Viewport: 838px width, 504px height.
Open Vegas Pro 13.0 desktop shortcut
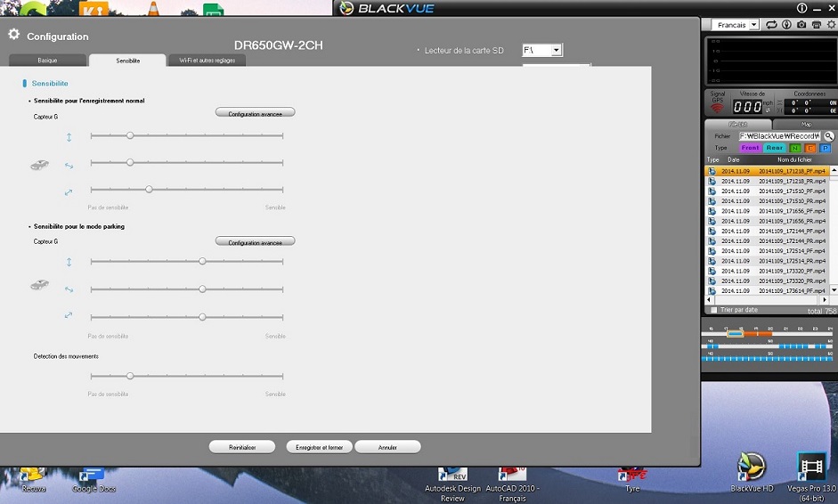tap(811, 477)
